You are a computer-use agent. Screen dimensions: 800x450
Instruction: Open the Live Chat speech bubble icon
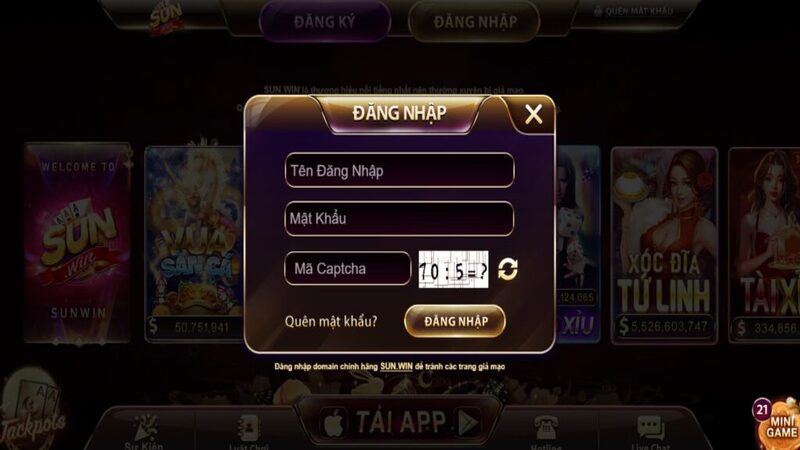tap(651, 428)
